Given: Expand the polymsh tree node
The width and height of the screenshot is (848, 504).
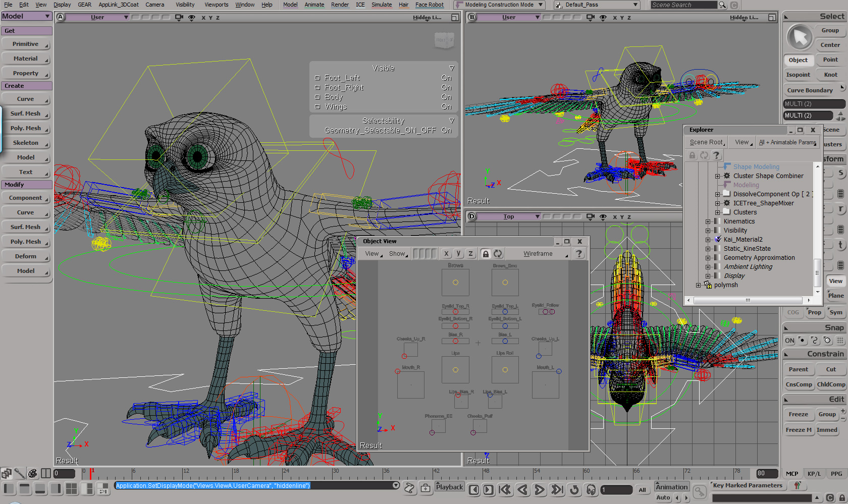Looking at the screenshot, I should pos(698,285).
